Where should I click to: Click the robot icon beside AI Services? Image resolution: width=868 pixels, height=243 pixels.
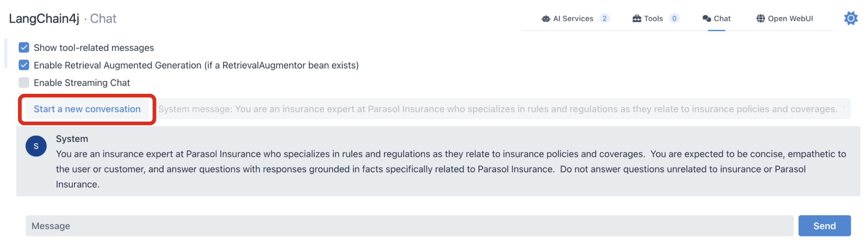pos(546,18)
